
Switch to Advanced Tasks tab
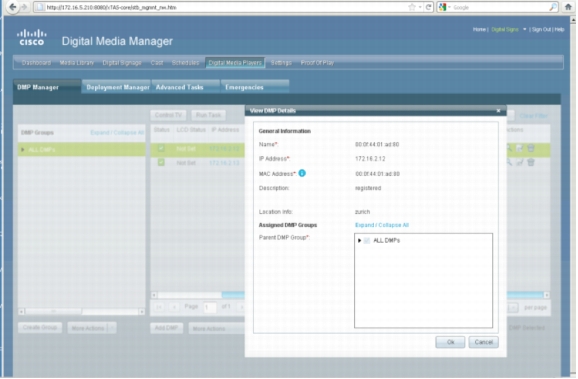pyautogui.click(x=186, y=87)
